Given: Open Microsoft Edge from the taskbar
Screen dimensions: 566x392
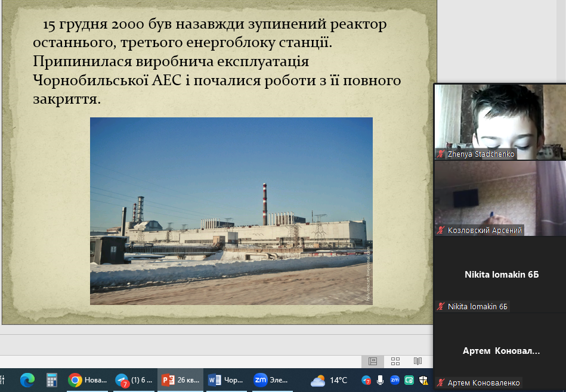Looking at the screenshot, I should pos(27,380).
